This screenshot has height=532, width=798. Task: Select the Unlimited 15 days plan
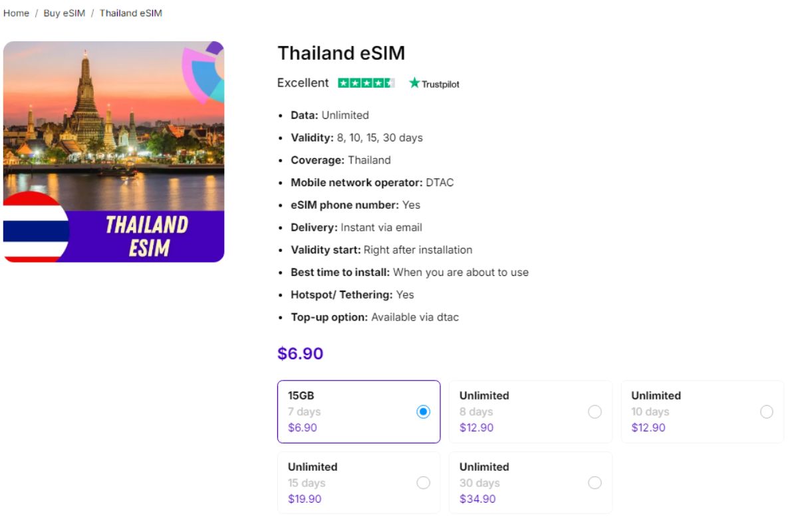coord(424,483)
